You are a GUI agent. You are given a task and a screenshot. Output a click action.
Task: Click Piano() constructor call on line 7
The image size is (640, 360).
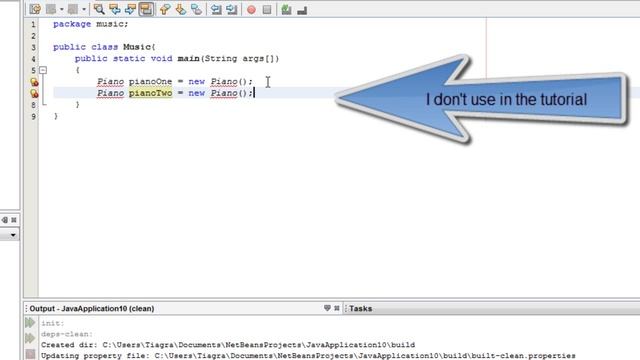click(x=229, y=93)
